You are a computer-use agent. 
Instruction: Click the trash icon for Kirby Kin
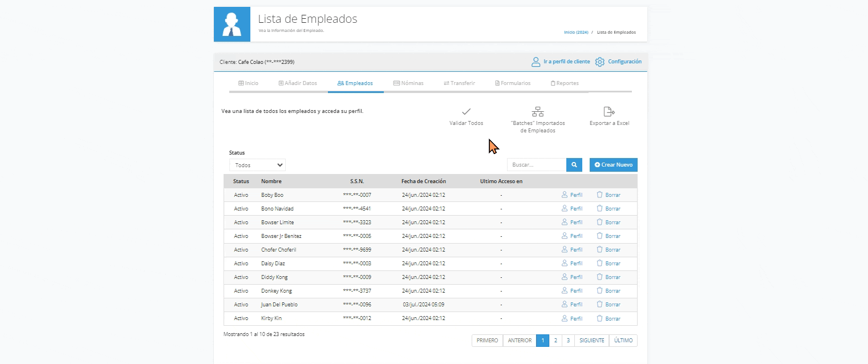[x=599, y=318]
